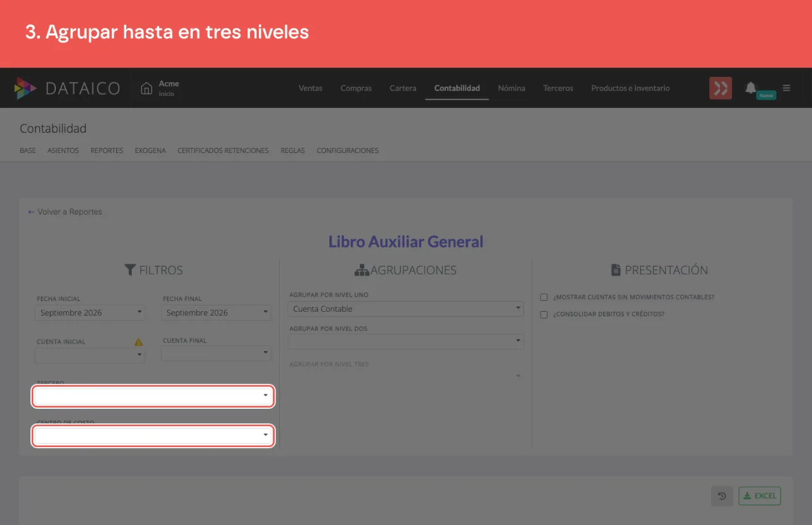Open Agrupar por Nivel Dos dropdown
This screenshot has width=812, height=525.
406,342
